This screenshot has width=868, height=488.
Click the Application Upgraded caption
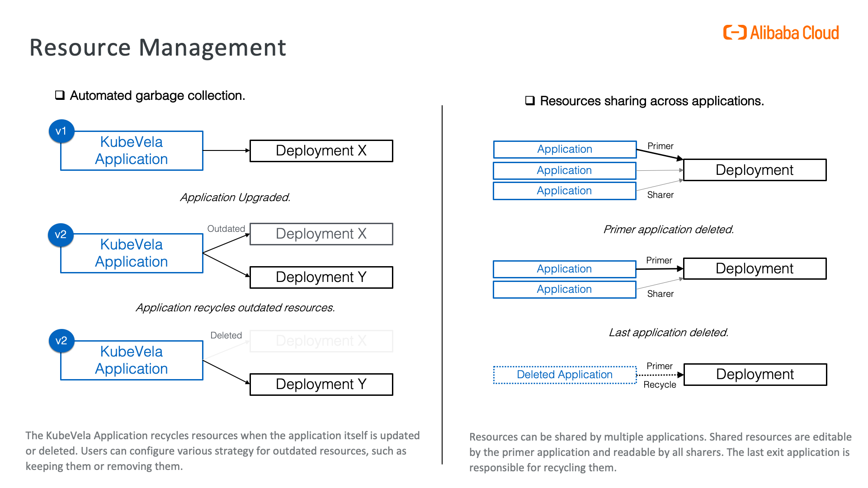tap(235, 197)
